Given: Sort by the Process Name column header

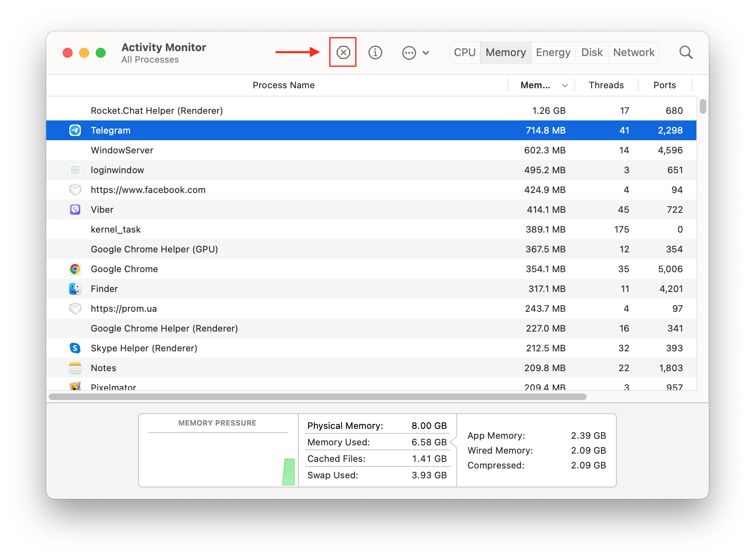Looking at the screenshot, I should click(x=283, y=85).
